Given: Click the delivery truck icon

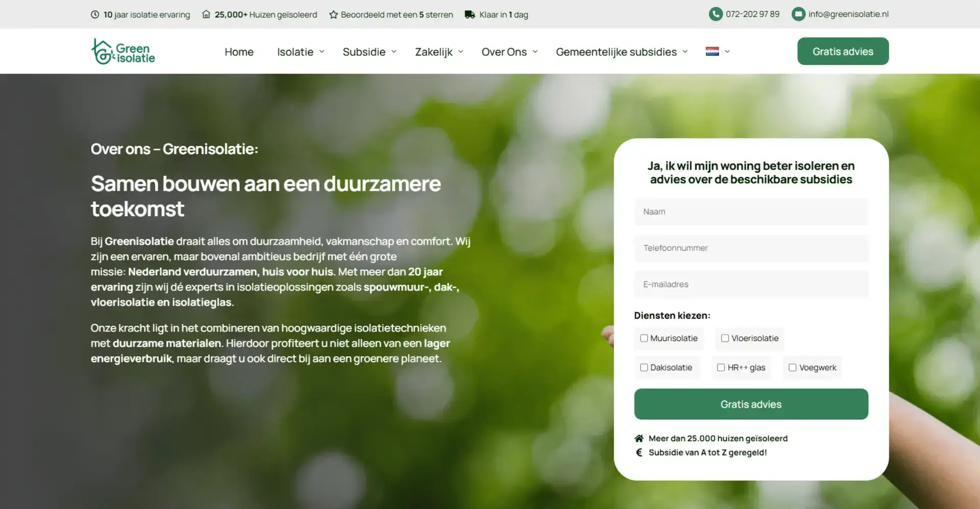Looking at the screenshot, I should click(470, 15).
